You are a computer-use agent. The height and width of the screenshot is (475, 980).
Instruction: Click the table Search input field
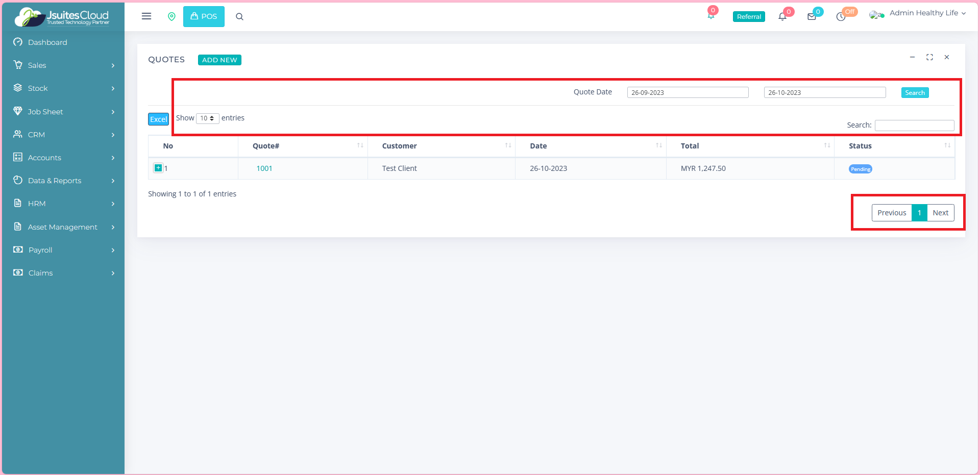(x=914, y=126)
